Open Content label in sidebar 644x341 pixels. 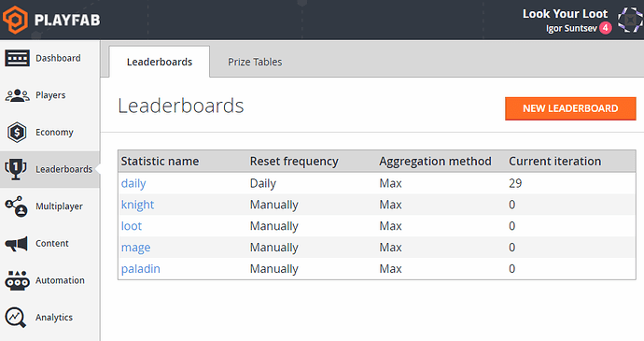coord(51,243)
